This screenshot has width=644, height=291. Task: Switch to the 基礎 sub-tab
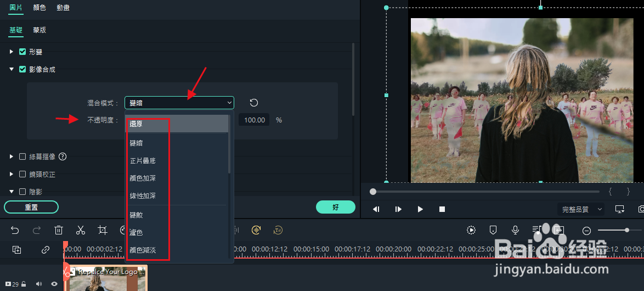(x=16, y=30)
